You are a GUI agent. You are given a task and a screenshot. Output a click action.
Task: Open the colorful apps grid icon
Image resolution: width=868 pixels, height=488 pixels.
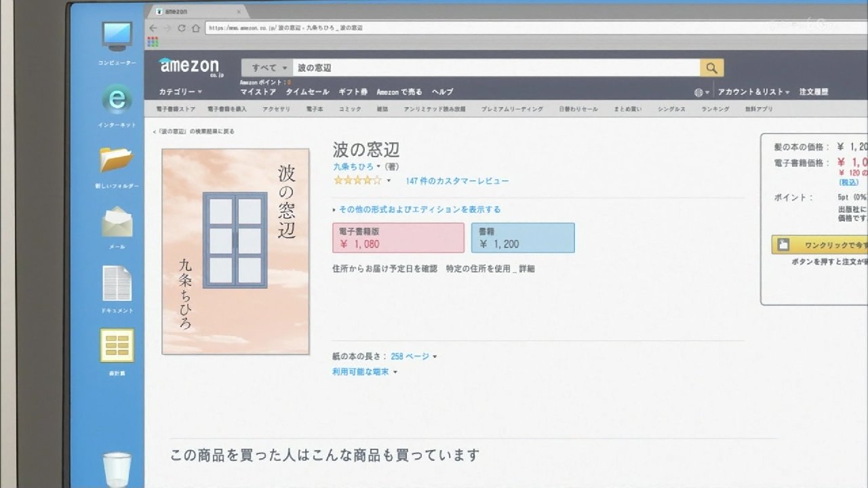(153, 42)
